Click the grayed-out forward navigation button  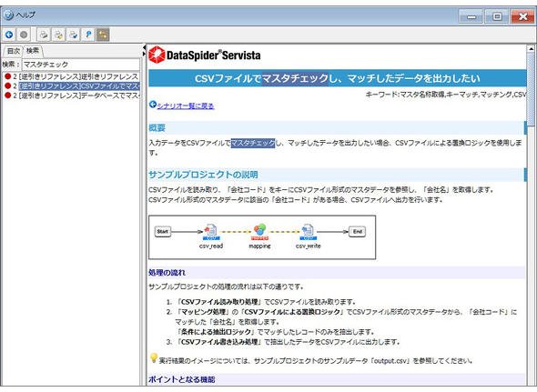tap(24, 35)
